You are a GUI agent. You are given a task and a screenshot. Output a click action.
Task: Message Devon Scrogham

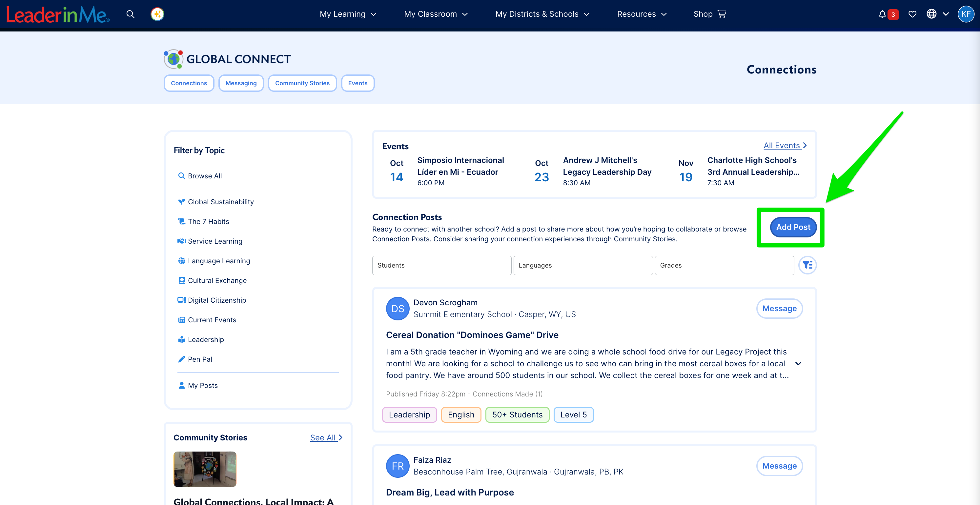click(779, 308)
